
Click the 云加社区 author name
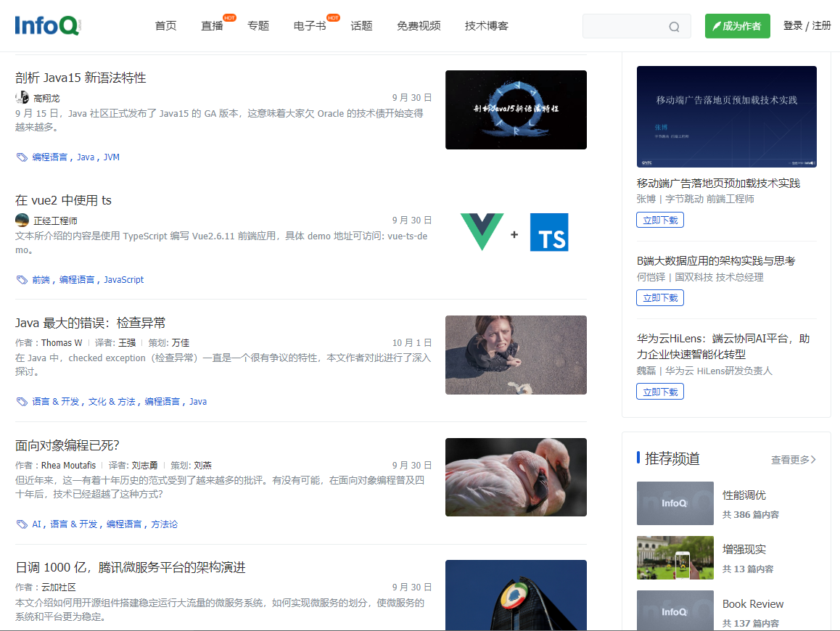click(59, 587)
